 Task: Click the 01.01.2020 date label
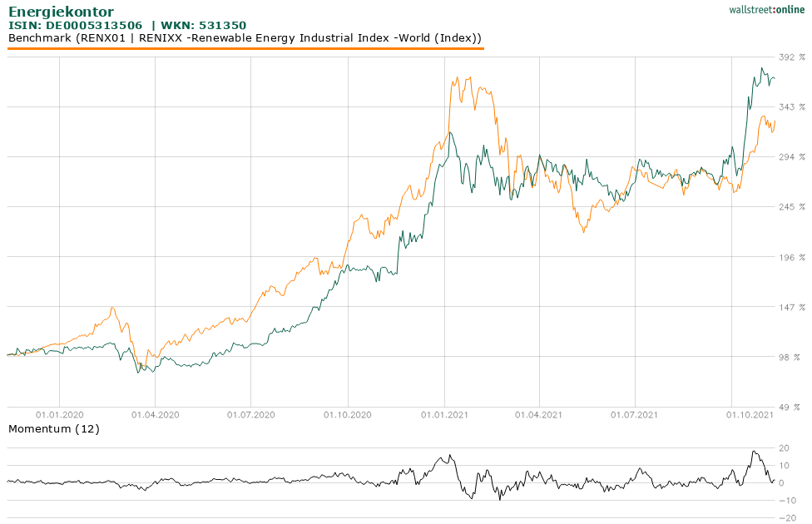point(61,411)
